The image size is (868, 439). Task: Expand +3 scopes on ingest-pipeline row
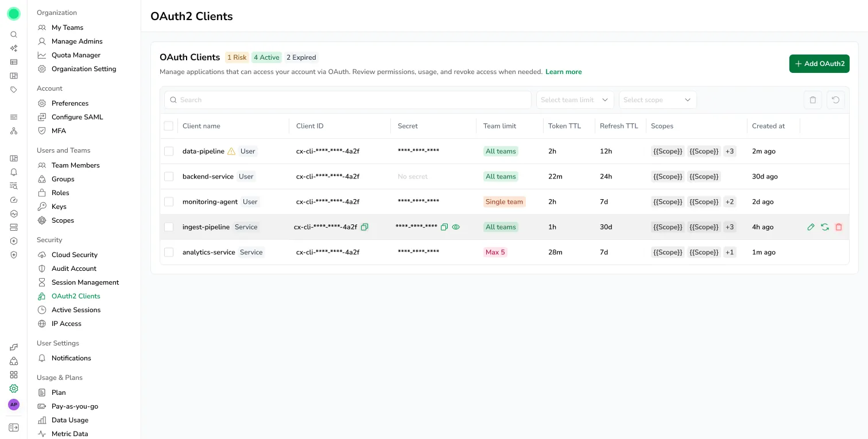[730, 227]
